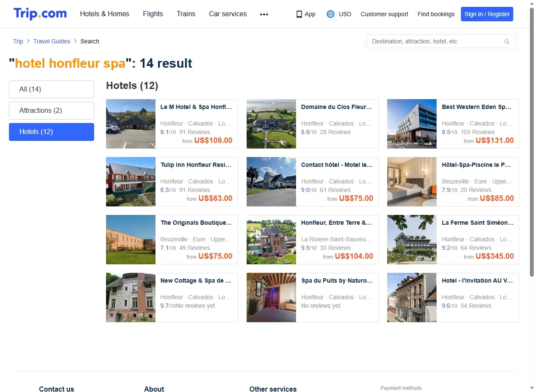Click 105 Reviews rating text
This screenshot has height=392, width=535.
pos(477,132)
